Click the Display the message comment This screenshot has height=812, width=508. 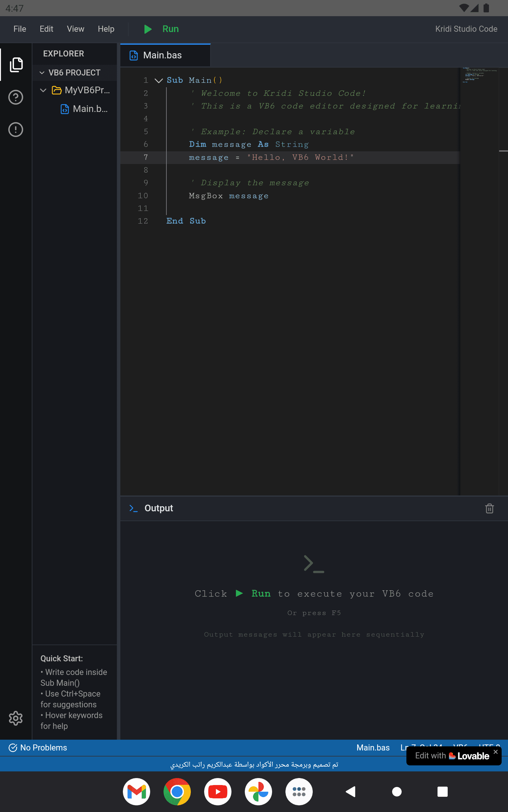coord(250,183)
